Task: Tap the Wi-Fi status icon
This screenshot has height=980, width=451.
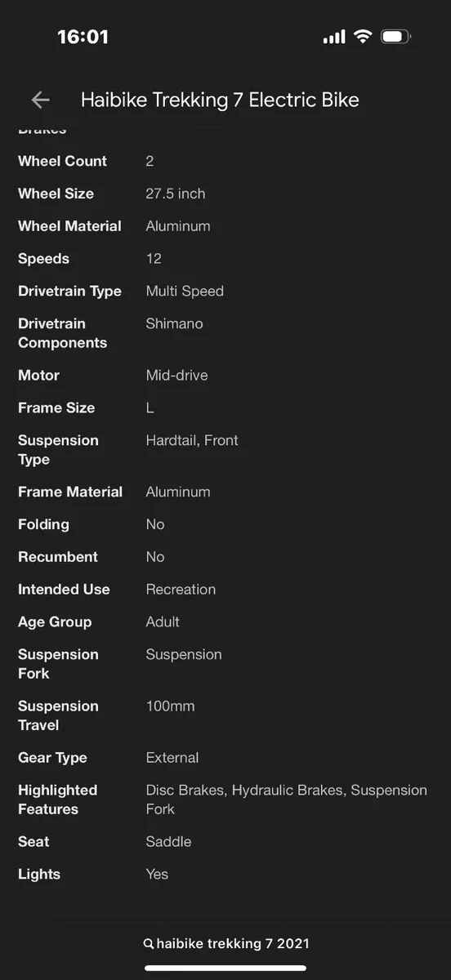Action: (x=362, y=36)
